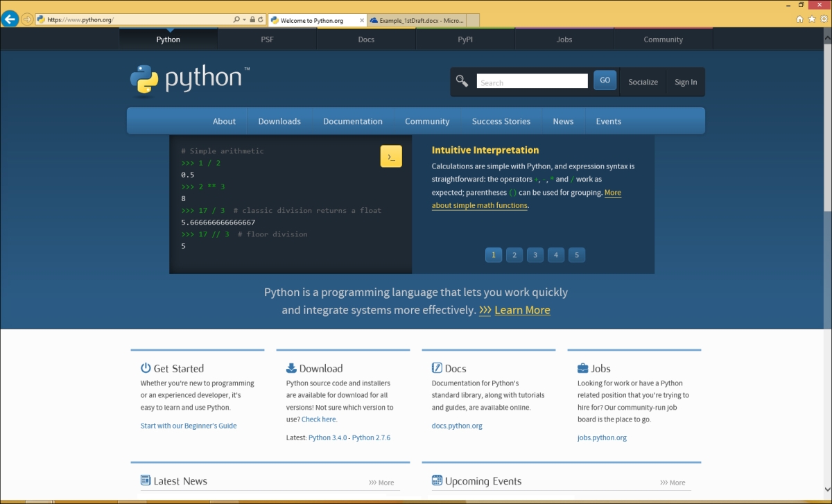Select the Jobs top-bar tab
832x504 pixels.
click(x=564, y=40)
